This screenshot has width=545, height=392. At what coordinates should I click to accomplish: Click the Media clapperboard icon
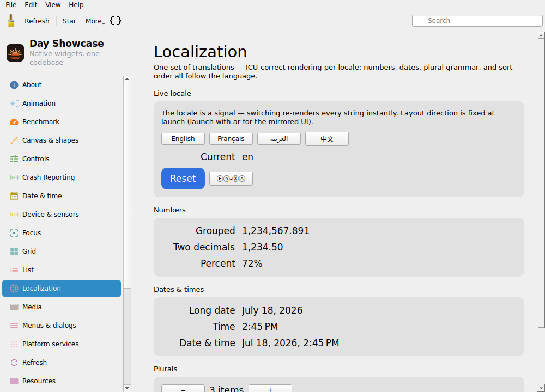tap(14, 307)
